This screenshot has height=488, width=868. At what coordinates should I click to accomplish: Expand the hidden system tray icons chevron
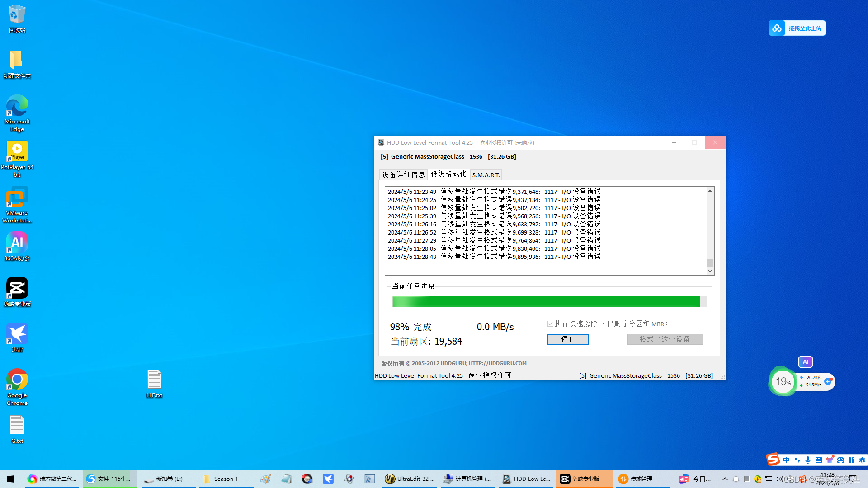click(725, 479)
